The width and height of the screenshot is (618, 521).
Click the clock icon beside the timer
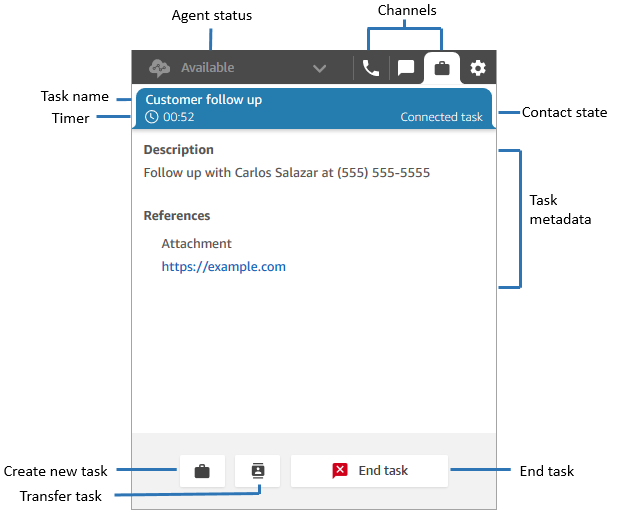click(x=151, y=117)
